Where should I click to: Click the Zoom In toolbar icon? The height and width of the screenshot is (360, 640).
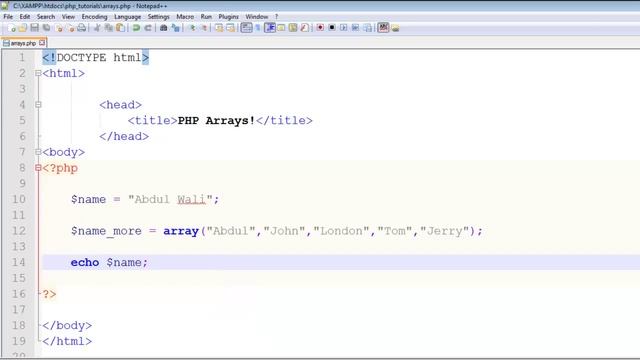point(192,28)
